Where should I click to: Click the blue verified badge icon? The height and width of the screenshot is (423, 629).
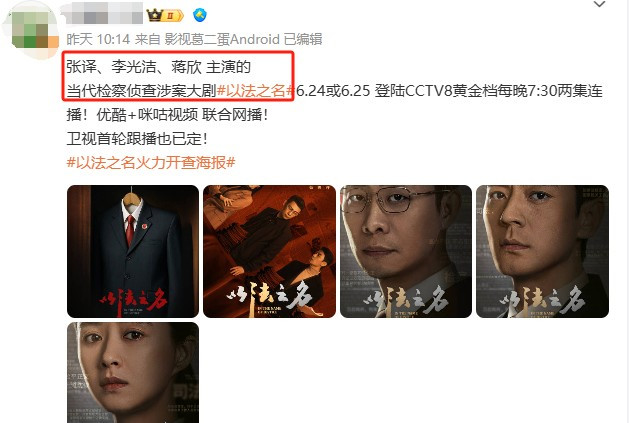click(200, 15)
